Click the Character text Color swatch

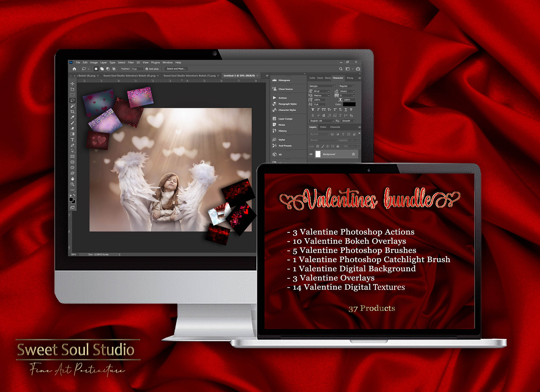(349, 104)
